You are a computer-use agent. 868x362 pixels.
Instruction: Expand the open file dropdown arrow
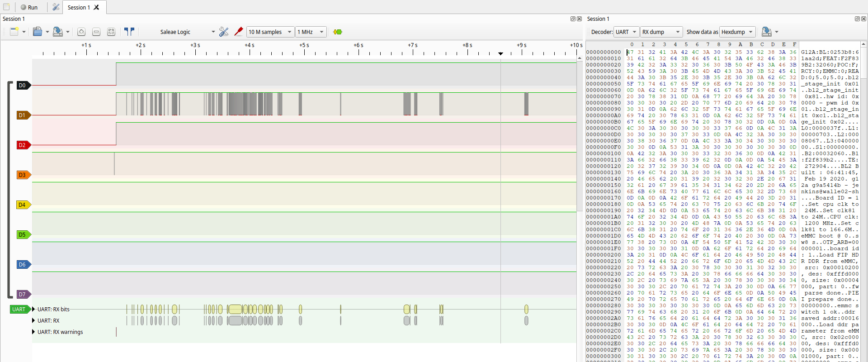pos(47,32)
